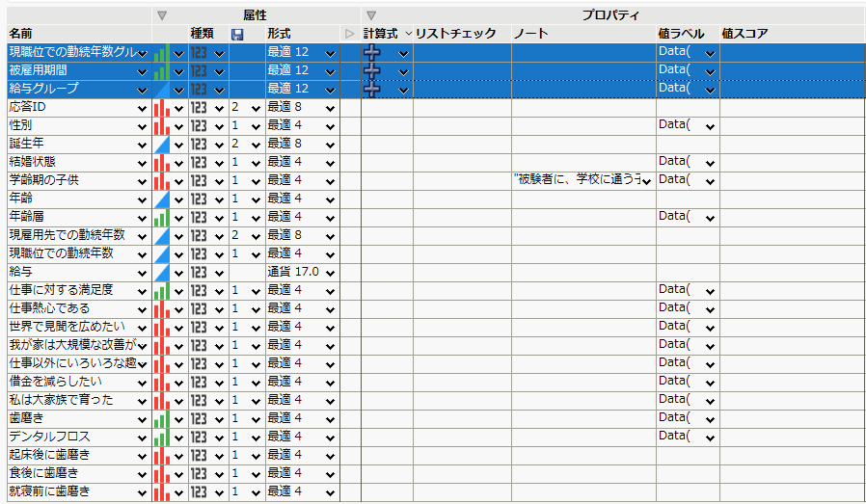This screenshot has width=866, height=504.
Task: Select the 食後に歯磨き row name
Action: pyautogui.click(x=43, y=473)
